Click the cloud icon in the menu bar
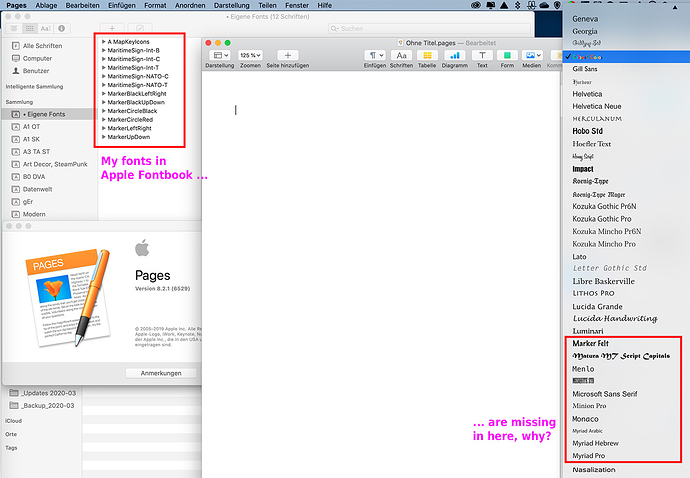The height and width of the screenshot is (478, 690). [544, 5]
